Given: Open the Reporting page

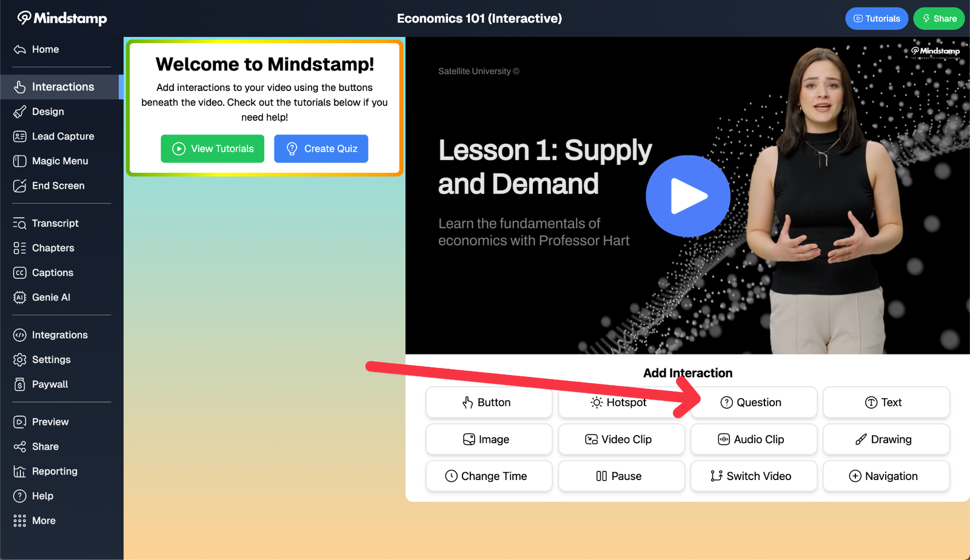Looking at the screenshot, I should pyautogui.click(x=55, y=472).
